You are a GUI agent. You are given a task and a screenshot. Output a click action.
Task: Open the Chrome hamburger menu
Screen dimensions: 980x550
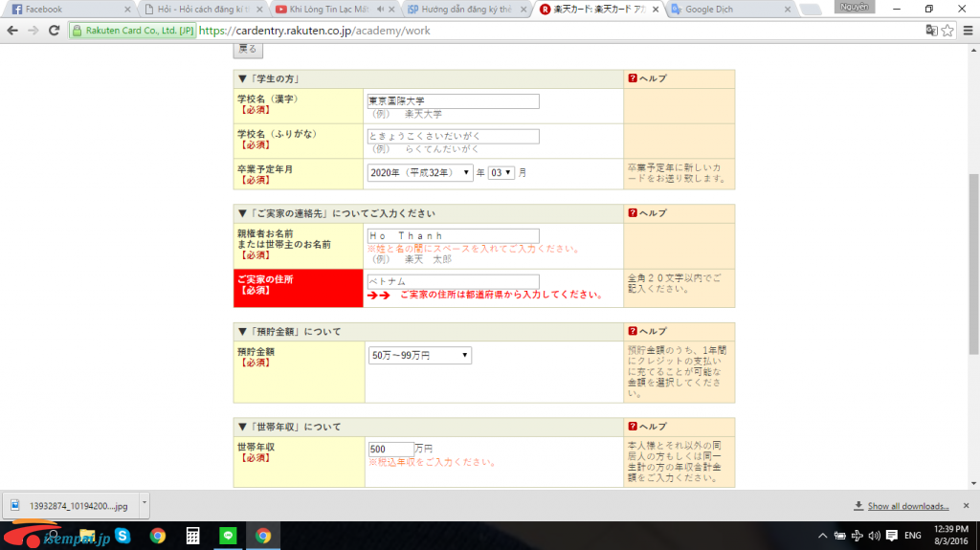tap(967, 30)
